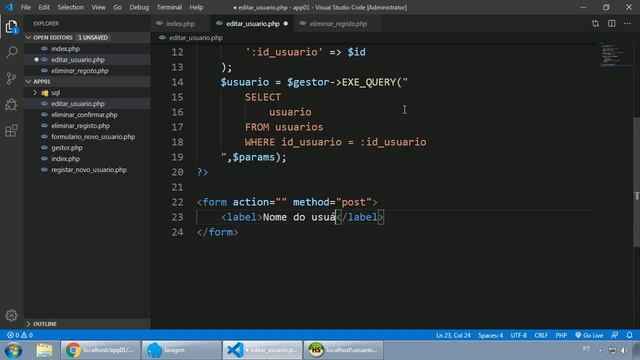The width and height of the screenshot is (640, 360).
Task: Start the Go Live server
Action: click(x=589, y=335)
